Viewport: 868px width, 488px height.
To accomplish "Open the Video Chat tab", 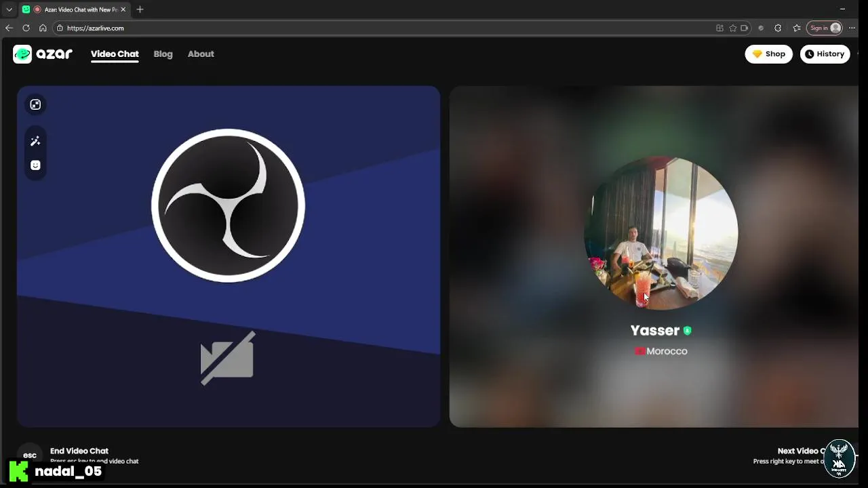I will pyautogui.click(x=115, y=54).
